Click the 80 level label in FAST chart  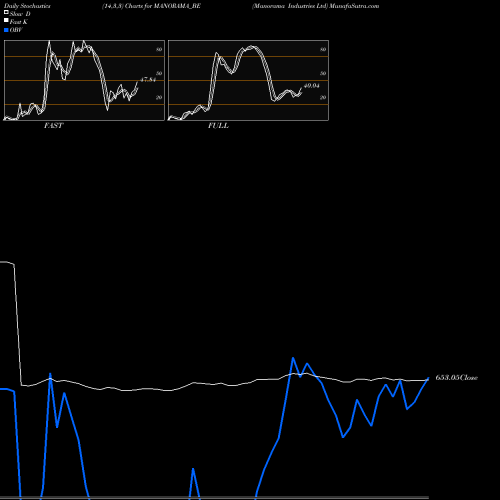point(159,49)
